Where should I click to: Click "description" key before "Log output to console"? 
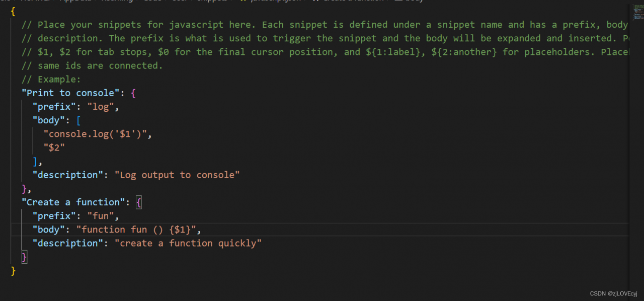click(68, 175)
